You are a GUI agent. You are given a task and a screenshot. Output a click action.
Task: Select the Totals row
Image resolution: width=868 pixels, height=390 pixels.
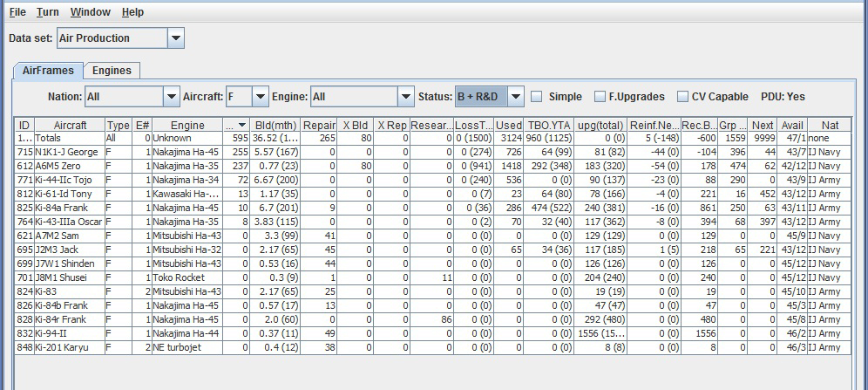pos(433,138)
